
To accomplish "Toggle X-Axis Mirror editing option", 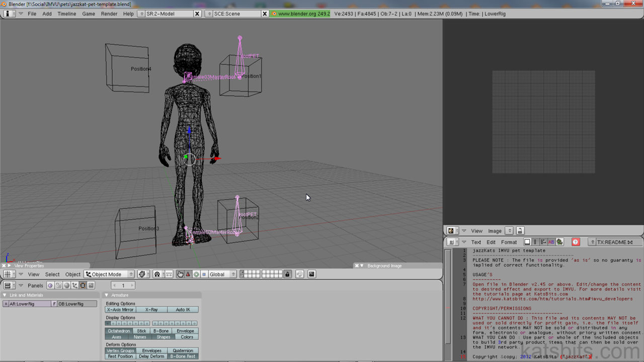I will click(120, 309).
